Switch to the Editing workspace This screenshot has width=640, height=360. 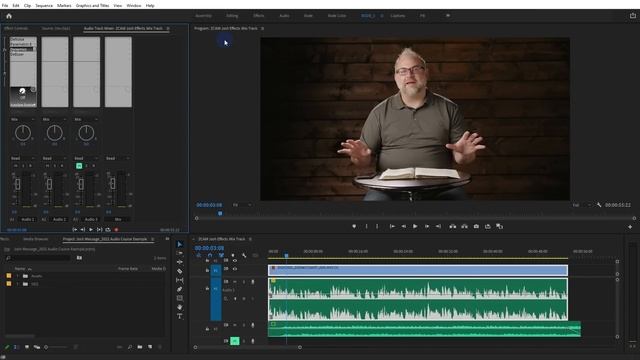coord(232,16)
